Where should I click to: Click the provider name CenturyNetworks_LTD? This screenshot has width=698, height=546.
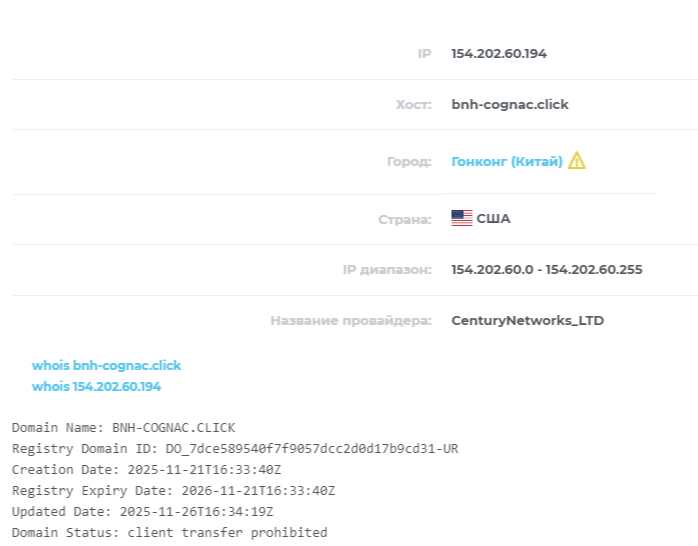[x=527, y=321]
